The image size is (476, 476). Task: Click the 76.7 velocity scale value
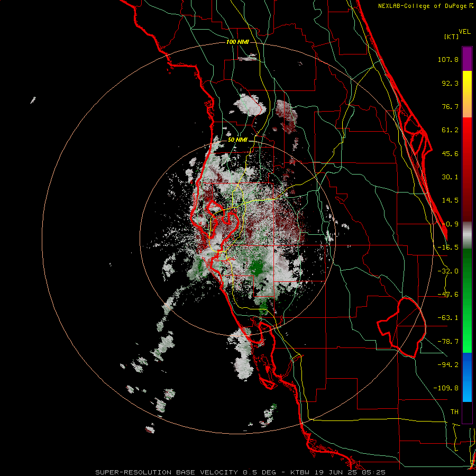click(450, 106)
